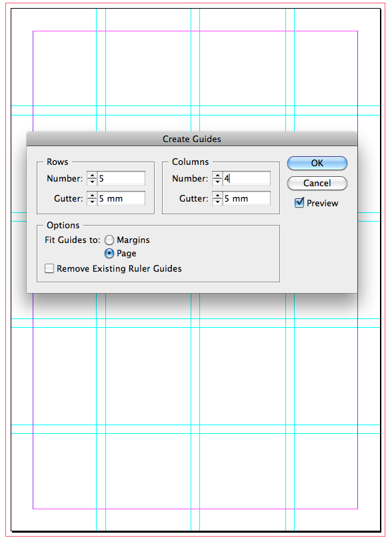Screen dimensions: 392x540
Task: Click inside the Rows Gutter field
Action: coord(120,198)
